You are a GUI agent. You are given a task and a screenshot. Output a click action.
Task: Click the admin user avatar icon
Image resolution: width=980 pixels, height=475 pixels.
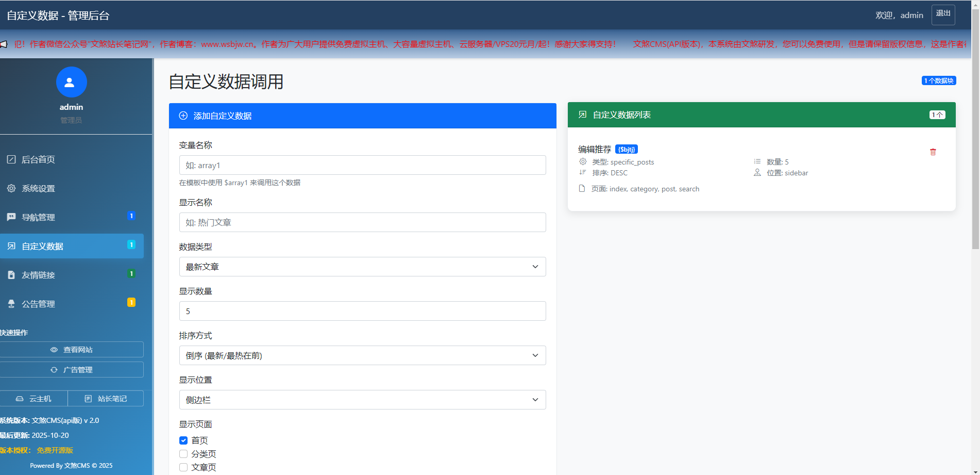click(x=71, y=82)
